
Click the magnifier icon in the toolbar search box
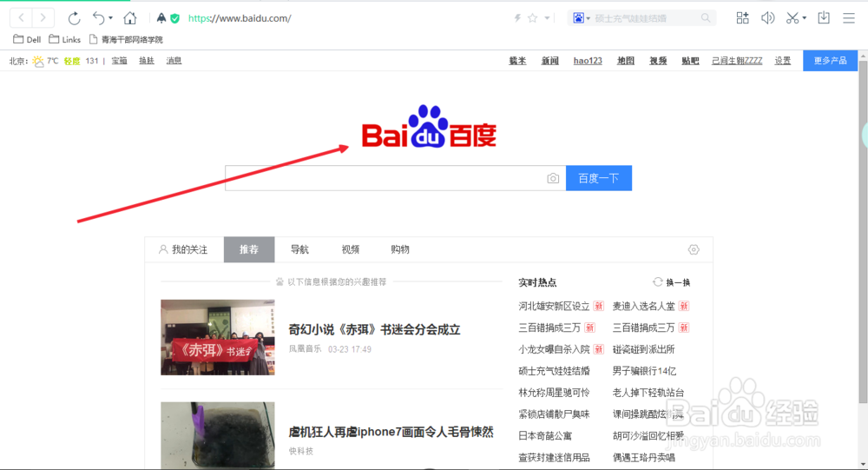706,18
